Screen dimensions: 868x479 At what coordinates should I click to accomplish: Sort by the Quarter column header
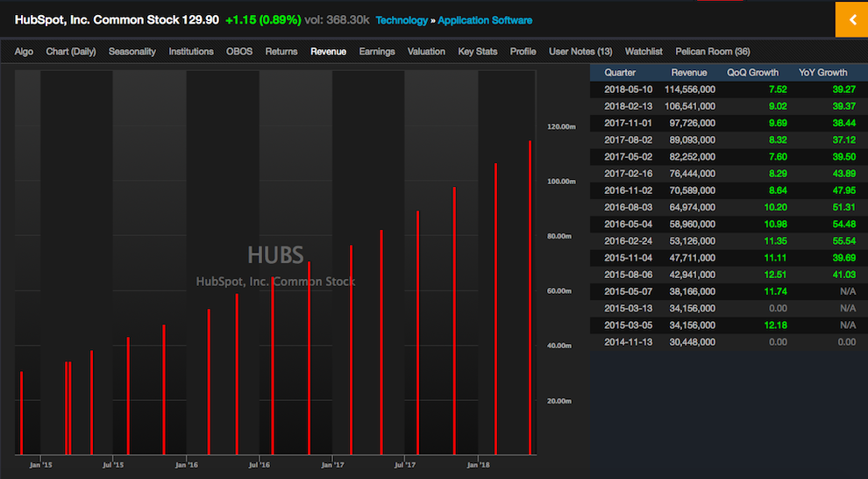[x=620, y=73]
